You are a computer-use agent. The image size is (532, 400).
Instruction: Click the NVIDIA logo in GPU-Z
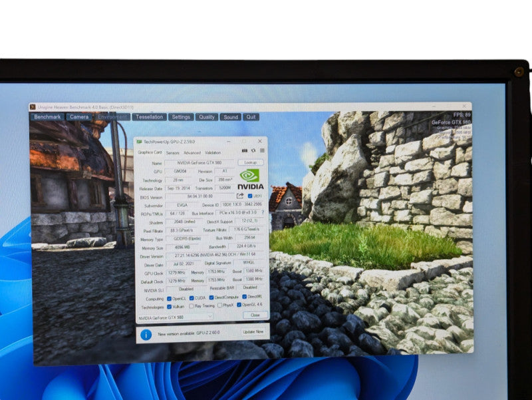point(251,179)
